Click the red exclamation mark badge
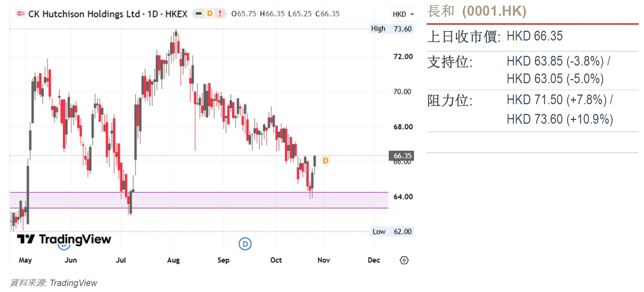The image size is (644, 292). click(x=220, y=13)
